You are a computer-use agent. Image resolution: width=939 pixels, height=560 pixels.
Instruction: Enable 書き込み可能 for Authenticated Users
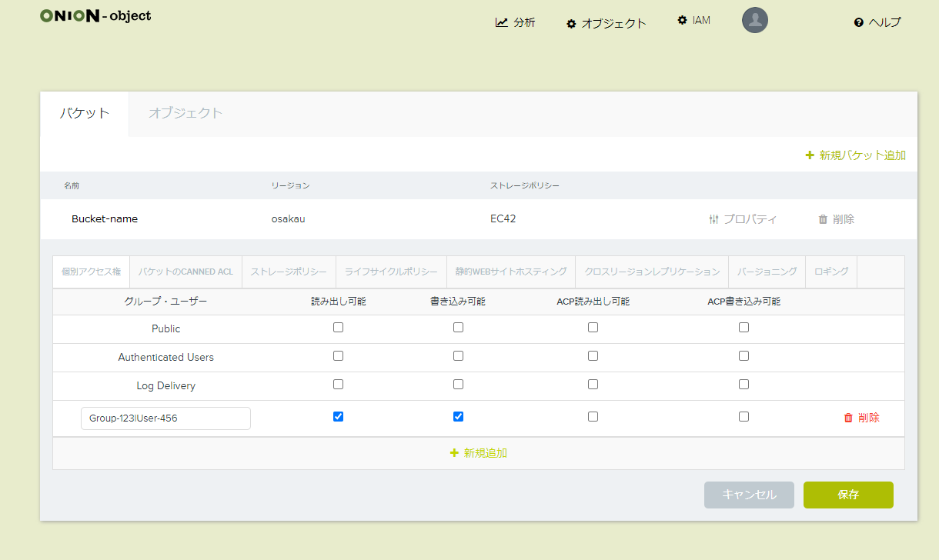(458, 355)
